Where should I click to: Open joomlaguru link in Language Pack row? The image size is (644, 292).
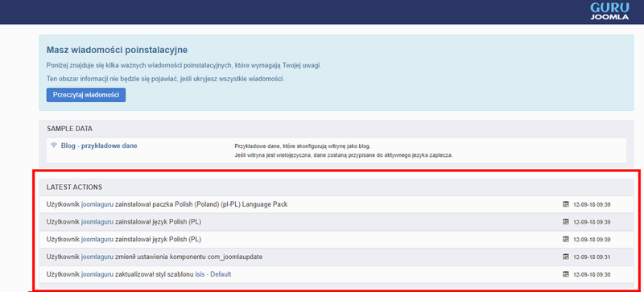(x=97, y=204)
